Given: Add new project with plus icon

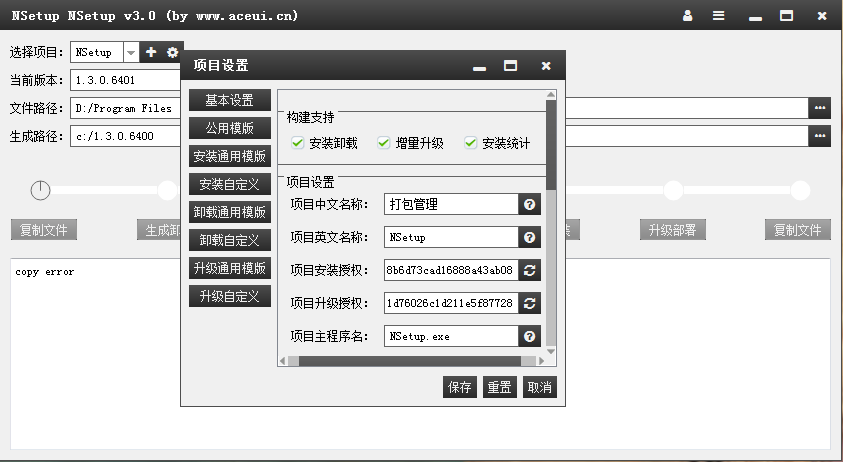Looking at the screenshot, I should tap(151, 52).
